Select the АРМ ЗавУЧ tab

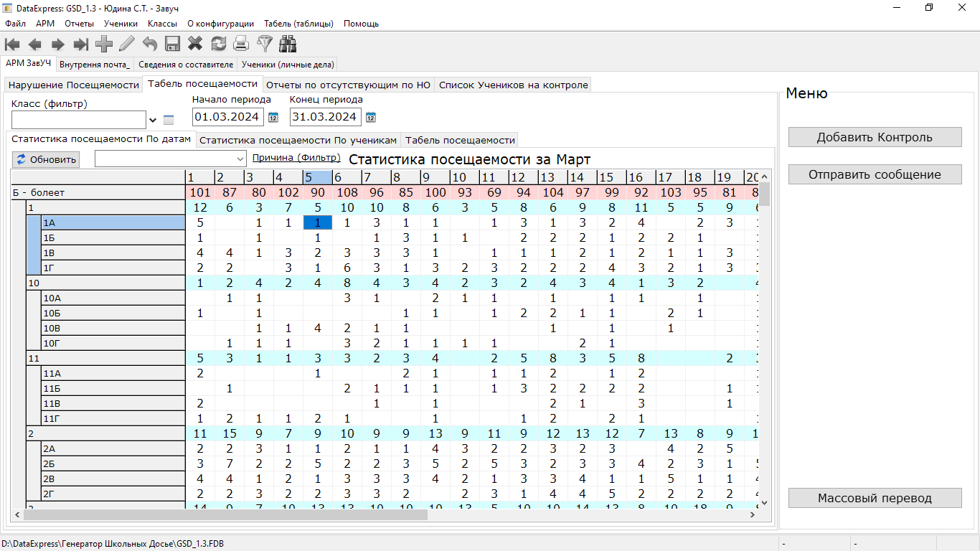[29, 63]
